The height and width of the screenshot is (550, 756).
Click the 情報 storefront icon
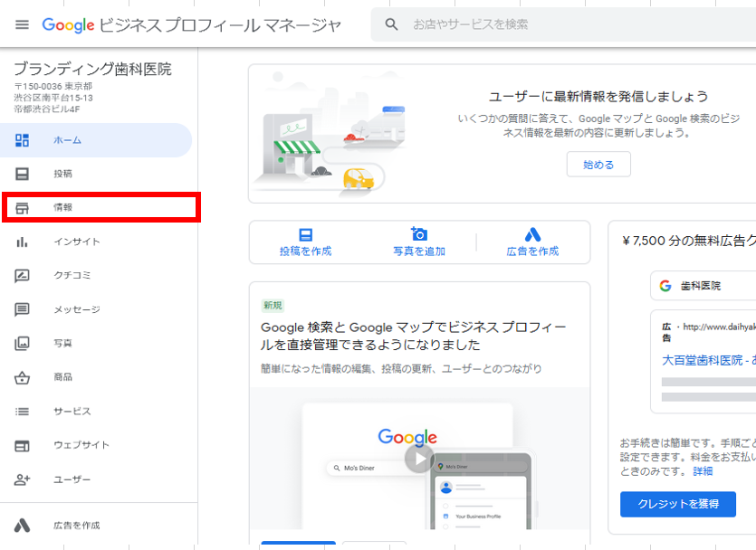(x=22, y=207)
